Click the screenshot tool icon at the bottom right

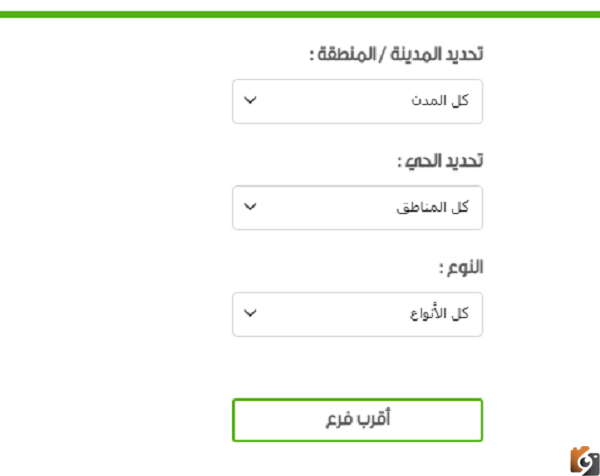click(x=584, y=460)
